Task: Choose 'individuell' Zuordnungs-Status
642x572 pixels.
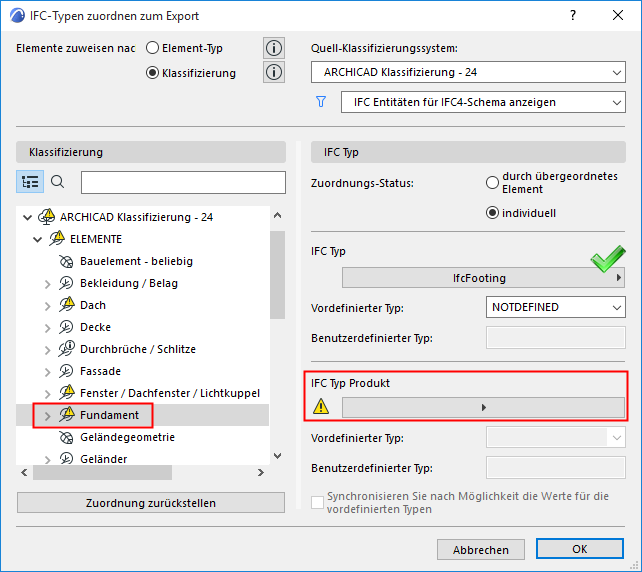Action: click(x=492, y=213)
